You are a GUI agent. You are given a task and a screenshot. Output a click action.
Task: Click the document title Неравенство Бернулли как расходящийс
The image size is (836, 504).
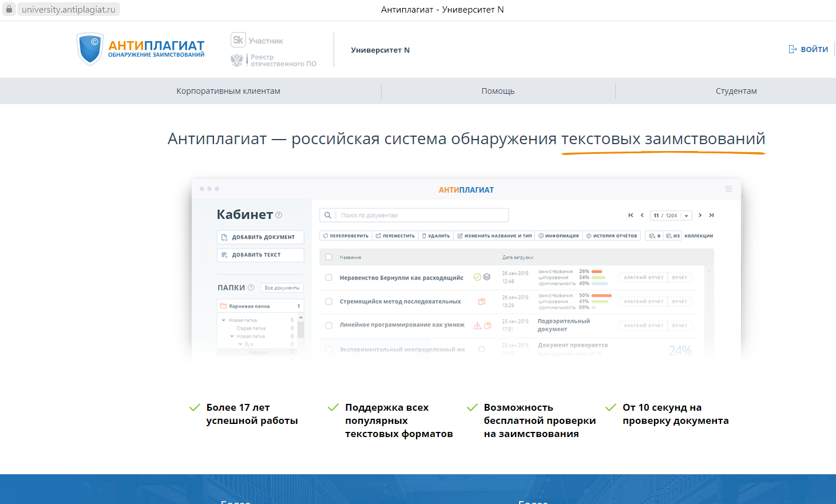[402, 277]
